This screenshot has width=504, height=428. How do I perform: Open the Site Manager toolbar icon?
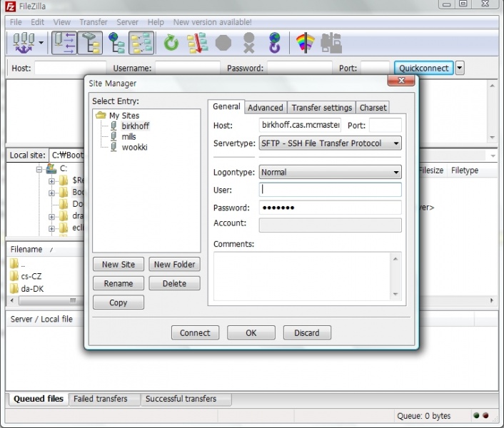pos(24,44)
